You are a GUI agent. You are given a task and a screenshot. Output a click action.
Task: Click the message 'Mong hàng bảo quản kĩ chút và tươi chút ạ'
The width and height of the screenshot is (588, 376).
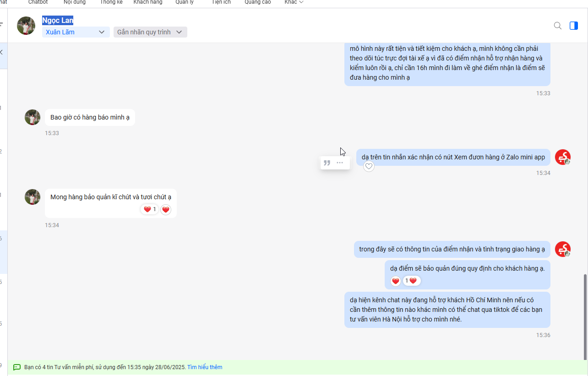point(111,203)
